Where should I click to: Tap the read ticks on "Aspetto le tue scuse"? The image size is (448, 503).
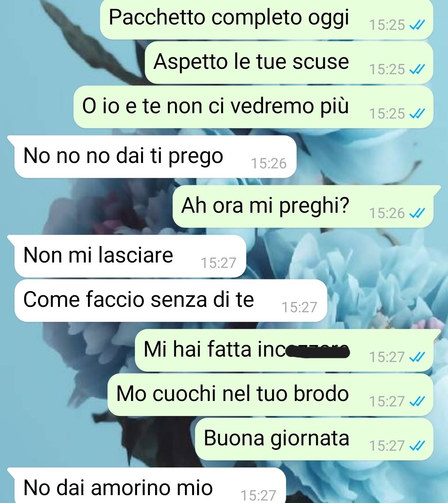(417, 69)
